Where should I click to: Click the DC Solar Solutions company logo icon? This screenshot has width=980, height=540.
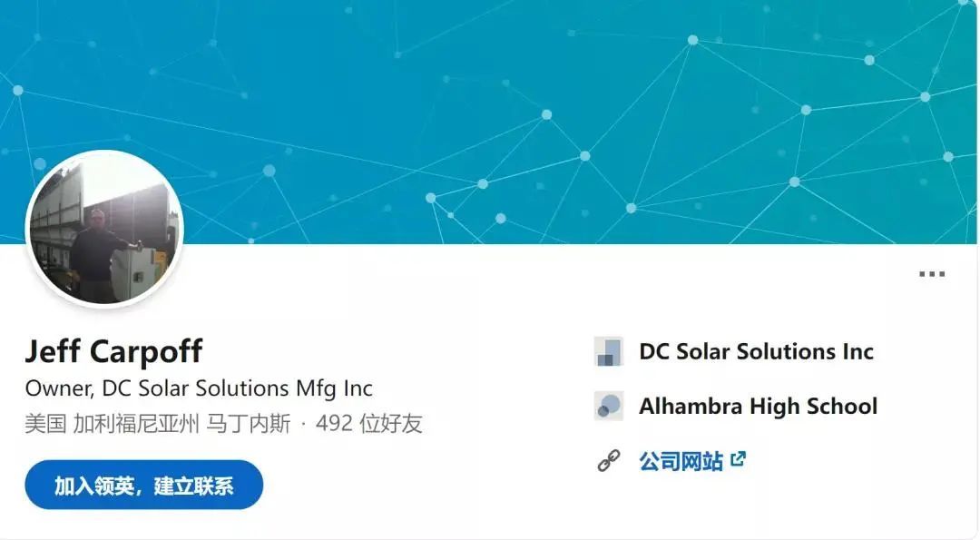tap(608, 351)
